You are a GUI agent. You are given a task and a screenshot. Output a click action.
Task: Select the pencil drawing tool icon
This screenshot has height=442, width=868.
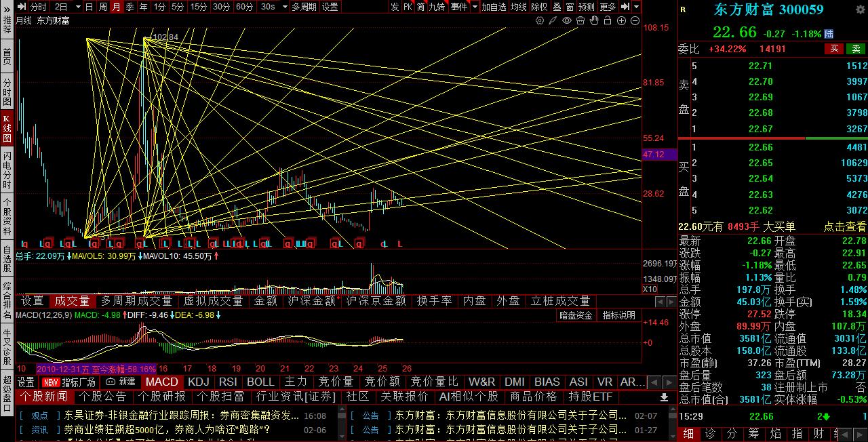pos(553,20)
